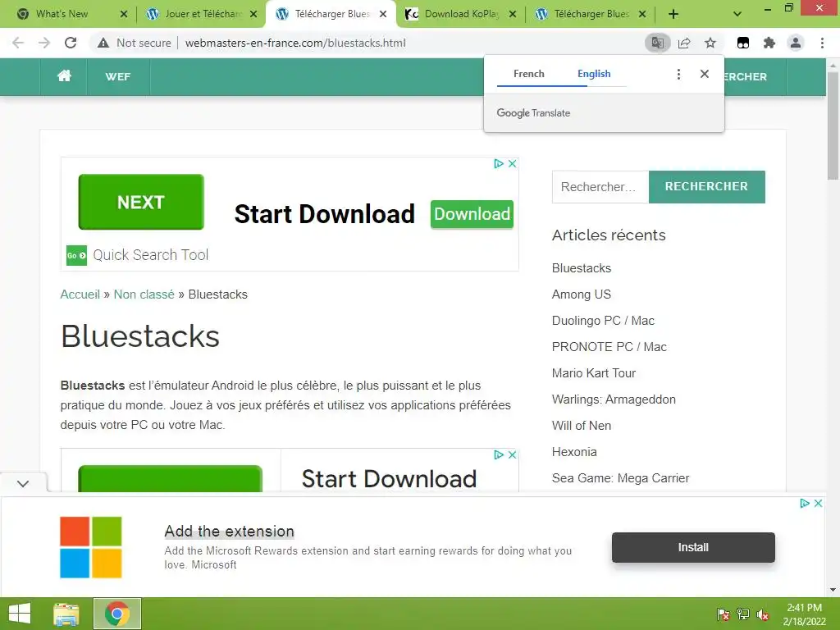Image resolution: width=840 pixels, height=630 pixels.
Task: Click the network tray icon
Action: pos(743,614)
